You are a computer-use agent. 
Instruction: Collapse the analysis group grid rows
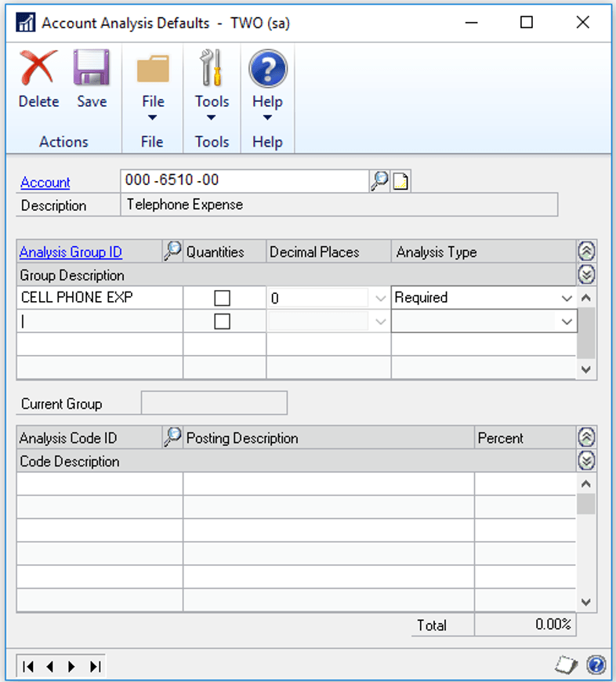(x=586, y=252)
